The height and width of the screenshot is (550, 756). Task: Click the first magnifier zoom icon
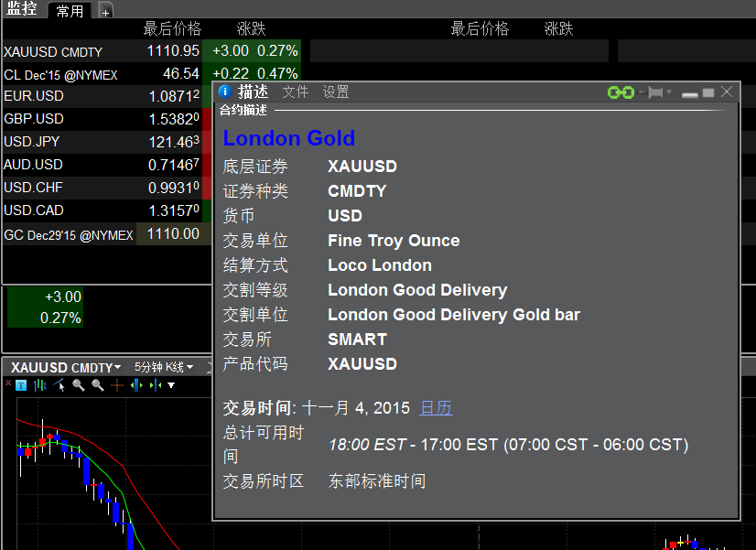point(79,385)
